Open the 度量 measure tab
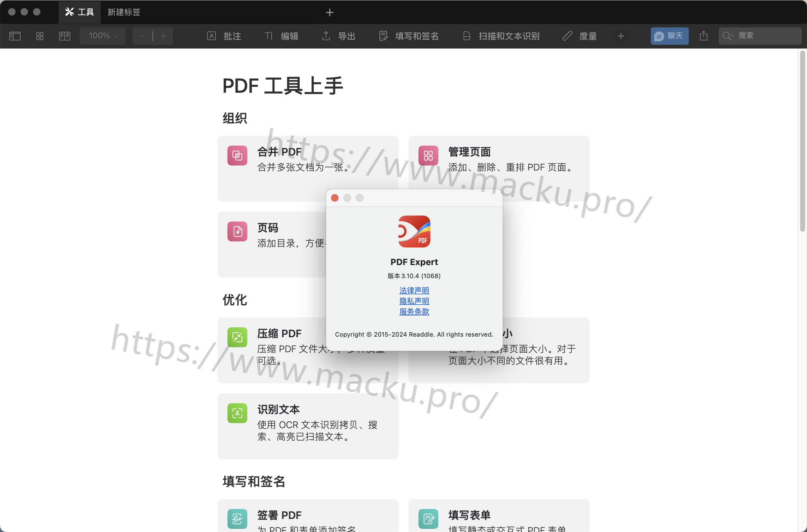The width and height of the screenshot is (807, 532). coord(580,36)
